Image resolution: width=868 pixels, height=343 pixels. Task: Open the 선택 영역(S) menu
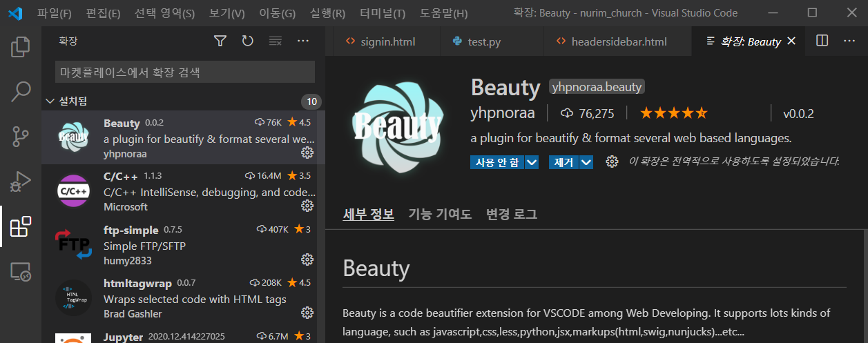coord(164,13)
